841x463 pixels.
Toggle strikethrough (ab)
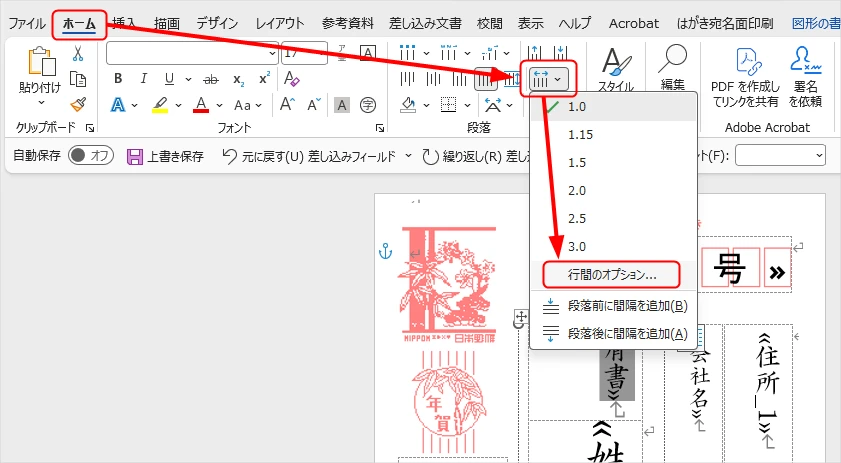tap(211, 79)
